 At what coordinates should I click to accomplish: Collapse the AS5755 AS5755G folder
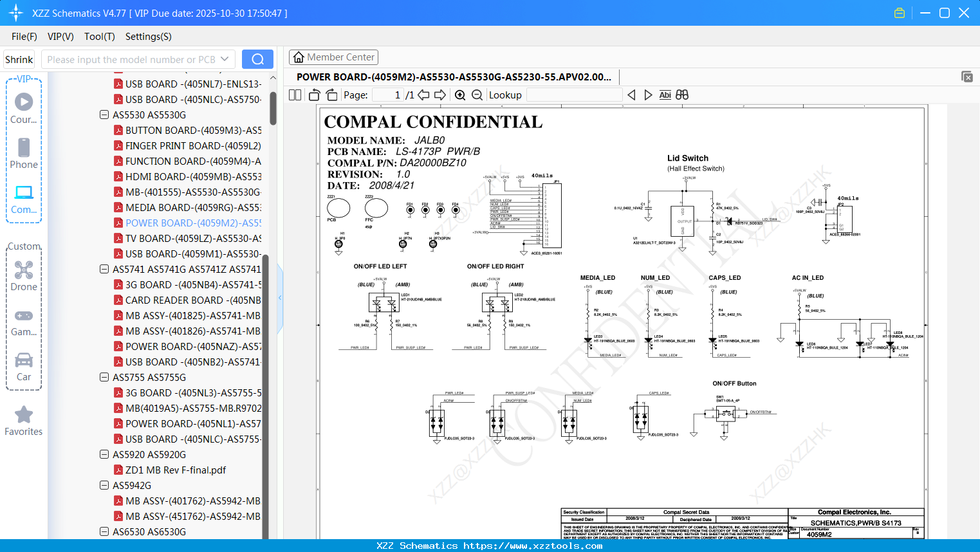pos(104,377)
